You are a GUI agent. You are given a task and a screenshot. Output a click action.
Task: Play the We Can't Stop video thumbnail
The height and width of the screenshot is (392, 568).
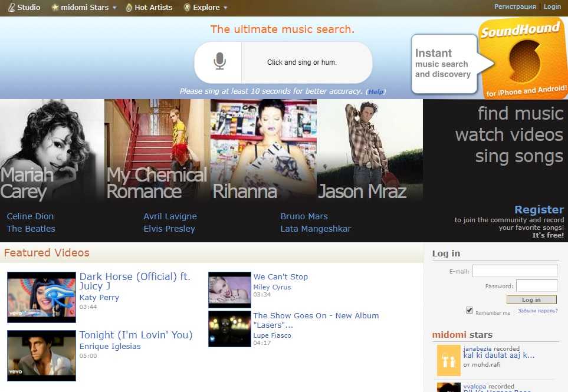pos(229,289)
